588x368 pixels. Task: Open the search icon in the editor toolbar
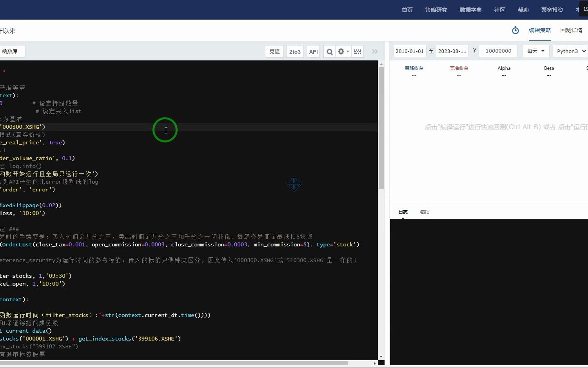[x=330, y=51]
